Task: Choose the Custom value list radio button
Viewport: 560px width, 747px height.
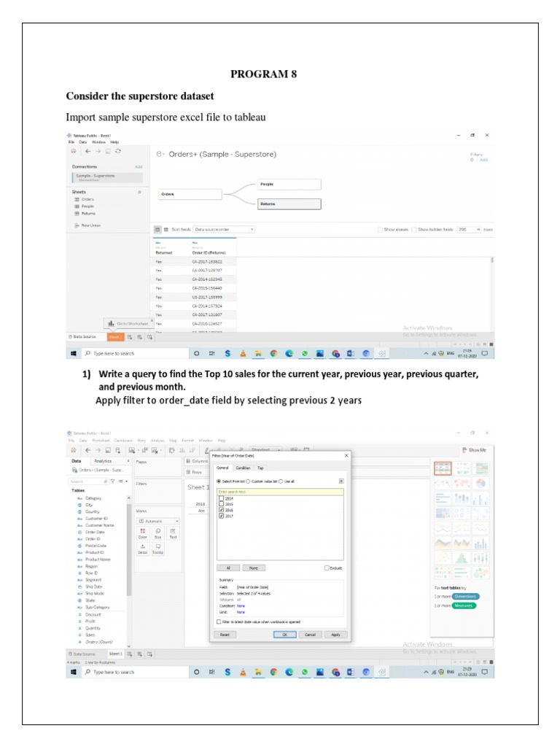Action: pos(248,481)
